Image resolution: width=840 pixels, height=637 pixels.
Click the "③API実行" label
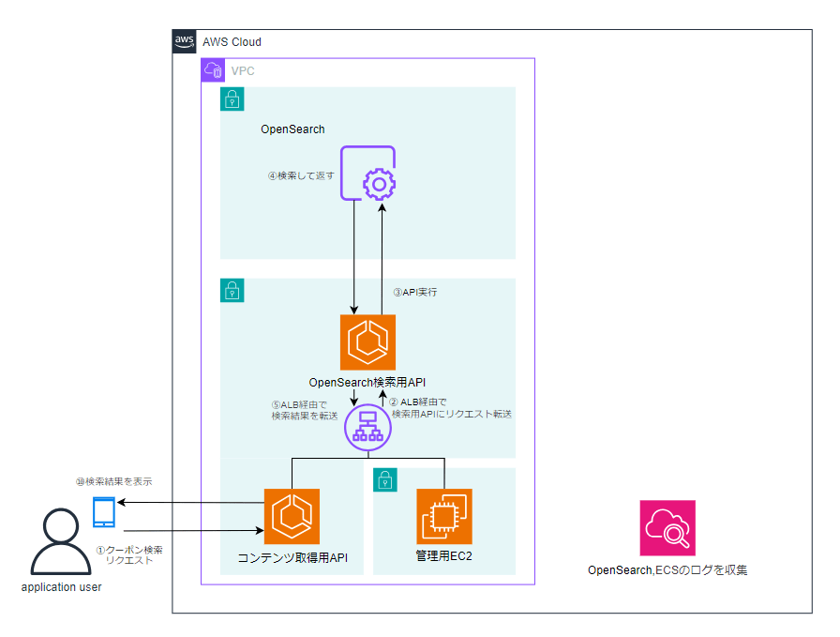[x=414, y=292]
